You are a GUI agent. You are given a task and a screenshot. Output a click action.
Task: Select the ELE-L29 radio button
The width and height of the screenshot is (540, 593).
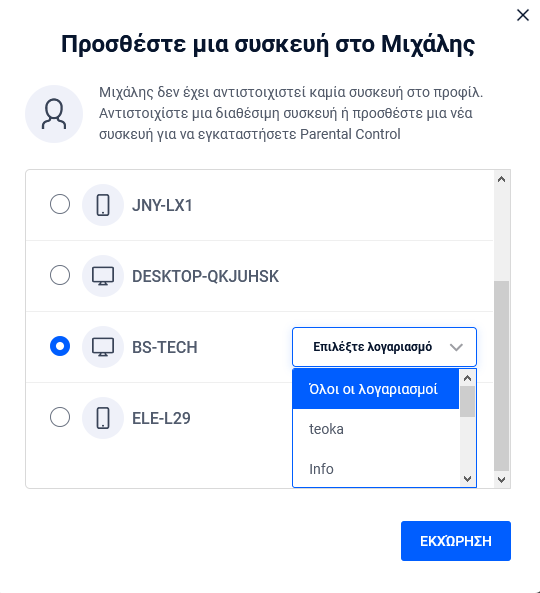pos(60,417)
